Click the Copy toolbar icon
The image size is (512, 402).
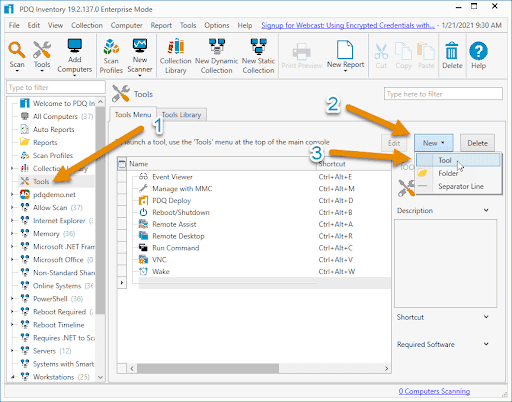403,51
